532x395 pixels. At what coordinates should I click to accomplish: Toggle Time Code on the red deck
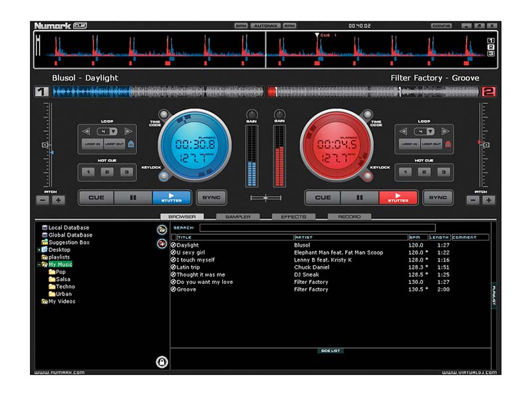click(367, 114)
